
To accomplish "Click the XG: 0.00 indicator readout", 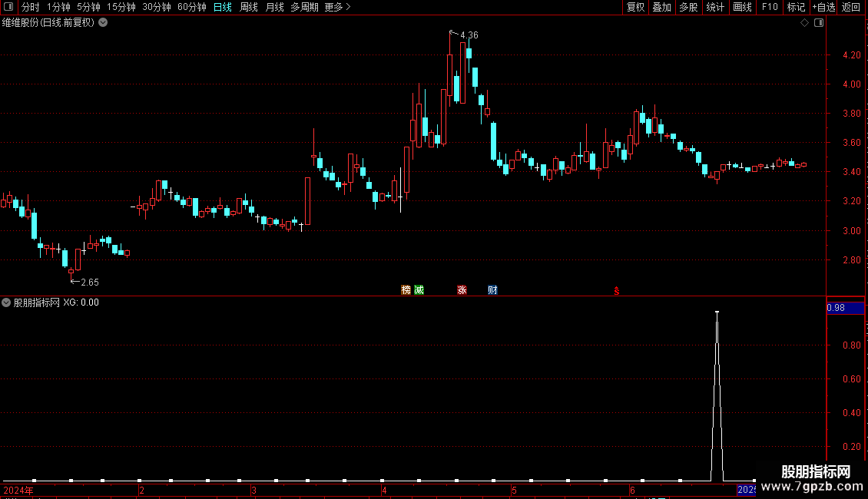I will (81, 302).
